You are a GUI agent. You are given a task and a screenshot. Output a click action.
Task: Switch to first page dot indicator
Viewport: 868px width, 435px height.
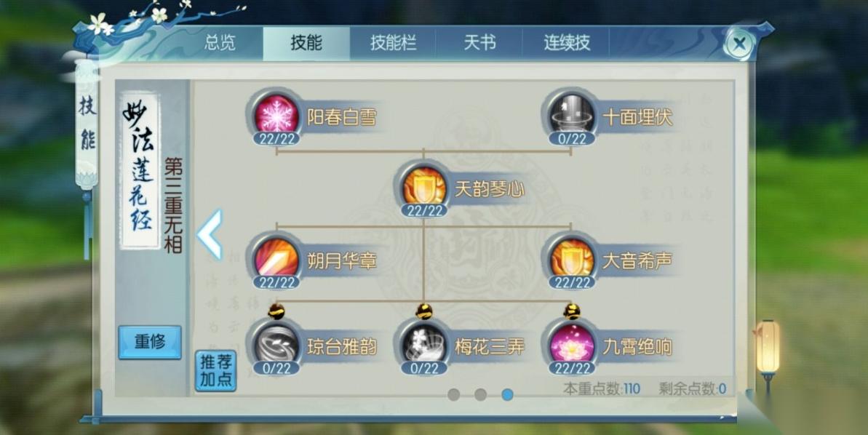coord(454,394)
